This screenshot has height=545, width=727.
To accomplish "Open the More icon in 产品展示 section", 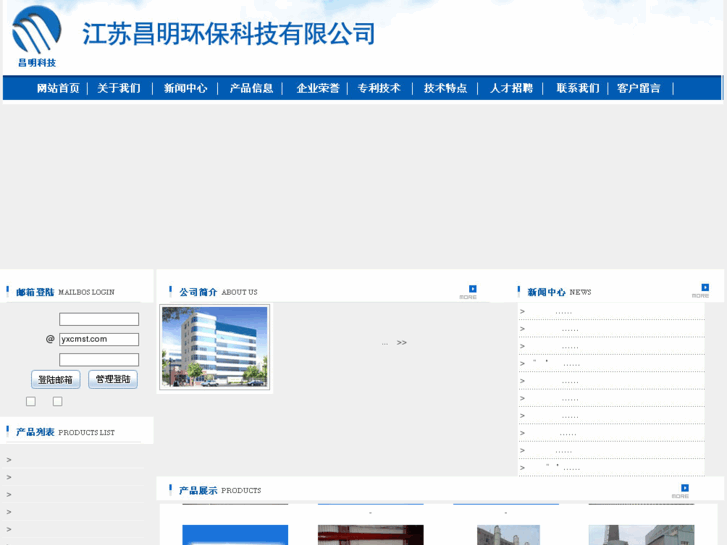I will (x=681, y=491).
